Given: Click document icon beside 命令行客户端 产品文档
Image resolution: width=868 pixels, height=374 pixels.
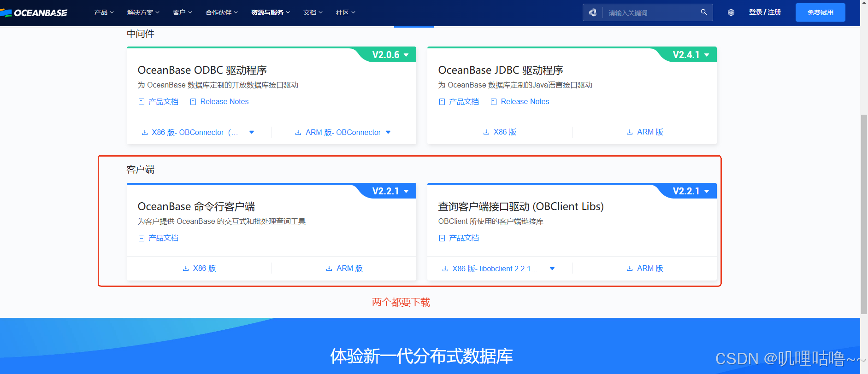Looking at the screenshot, I should (x=142, y=238).
